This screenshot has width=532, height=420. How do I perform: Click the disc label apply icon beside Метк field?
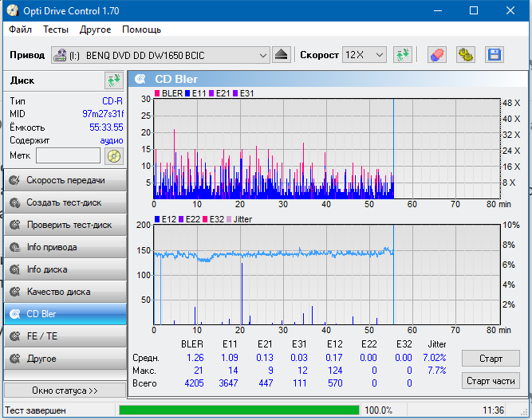click(114, 155)
